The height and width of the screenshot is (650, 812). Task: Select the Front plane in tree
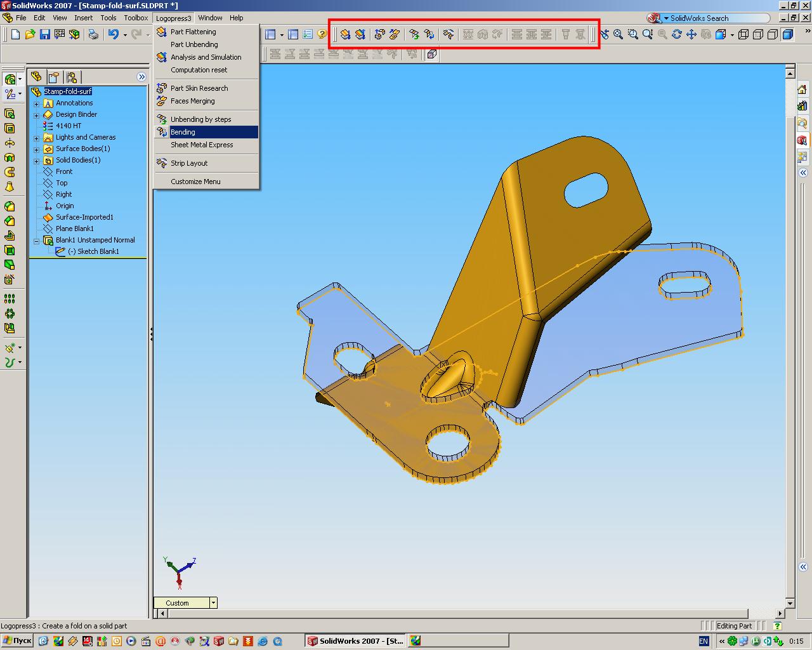(x=64, y=171)
